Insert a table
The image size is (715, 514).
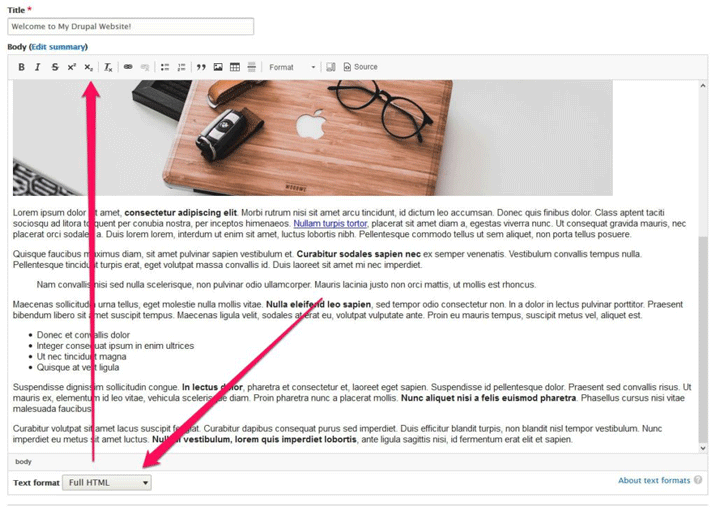pos(235,67)
